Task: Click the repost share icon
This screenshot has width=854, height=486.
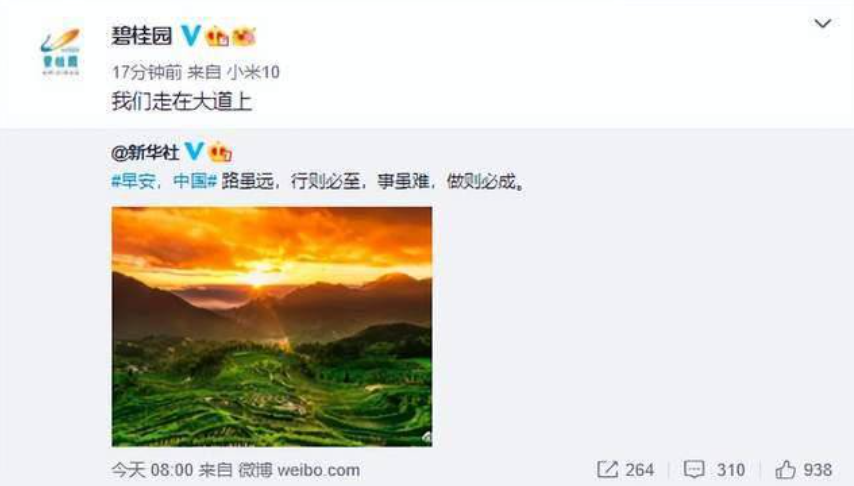Action: [607, 469]
